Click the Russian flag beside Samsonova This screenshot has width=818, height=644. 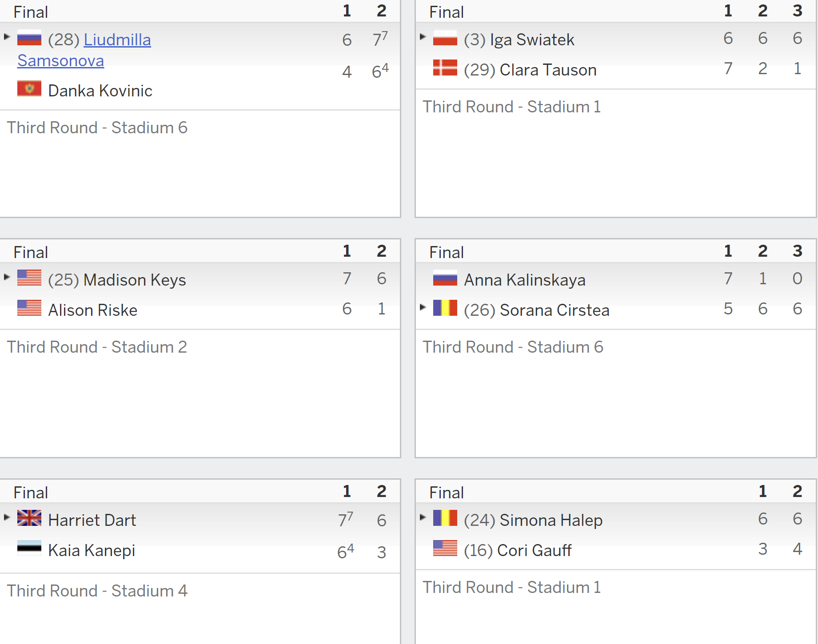tap(29, 38)
